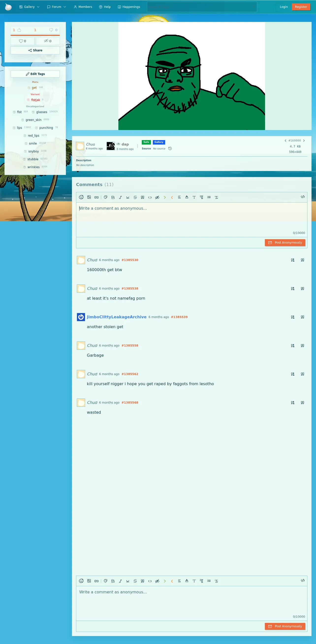The width and height of the screenshot is (316, 644).
Task: Insert image in the lower comment editor
Action: click(x=89, y=581)
